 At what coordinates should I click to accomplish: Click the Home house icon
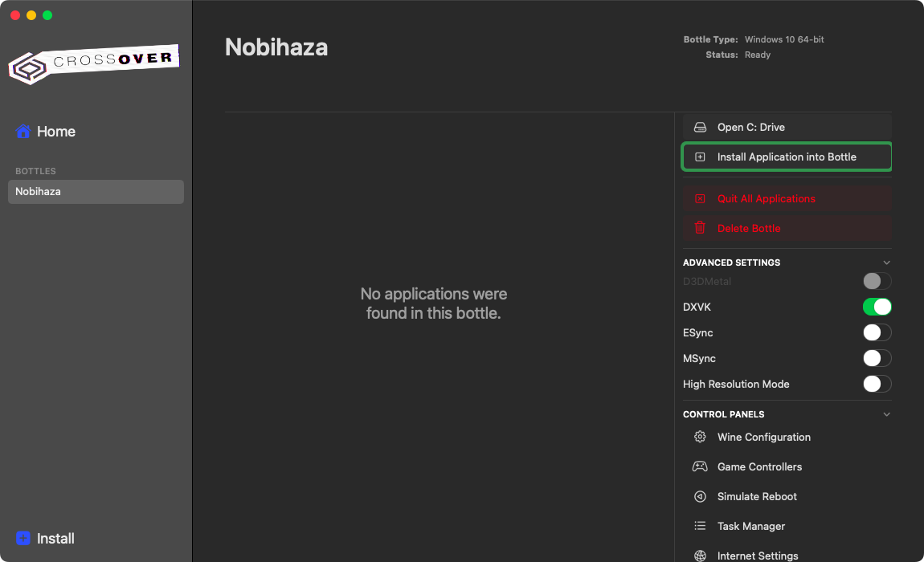tap(23, 132)
